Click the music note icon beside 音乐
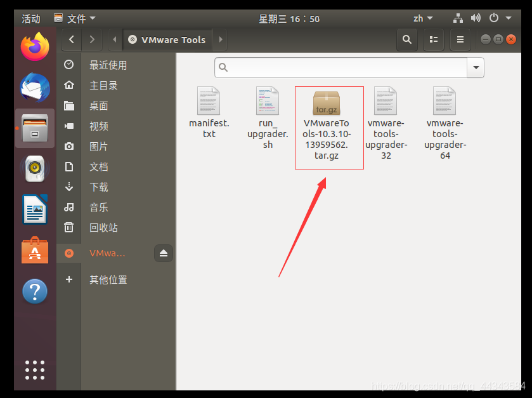532x398 pixels. 69,207
